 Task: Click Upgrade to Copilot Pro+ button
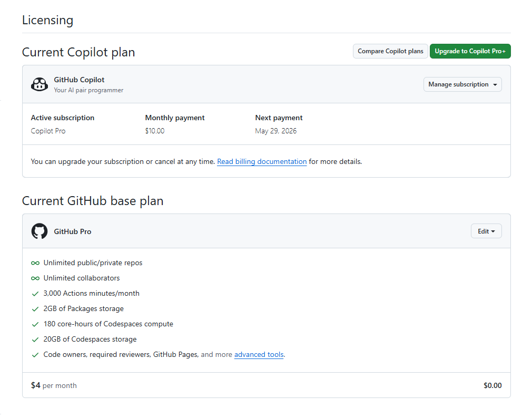pyautogui.click(x=470, y=51)
